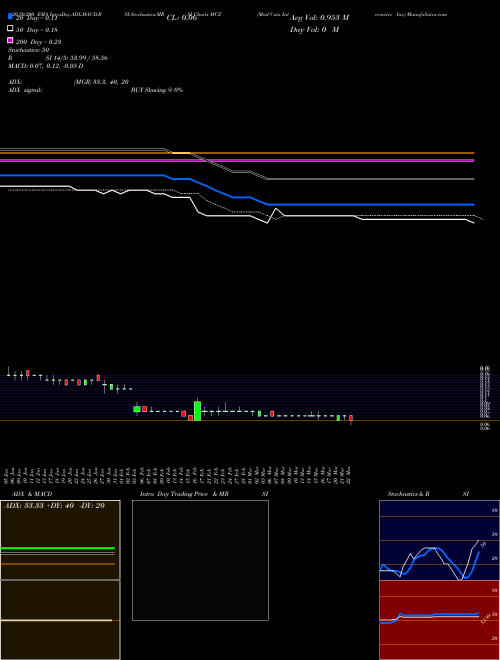
Task: Click the green line in ADX panel
Action: [58, 548]
